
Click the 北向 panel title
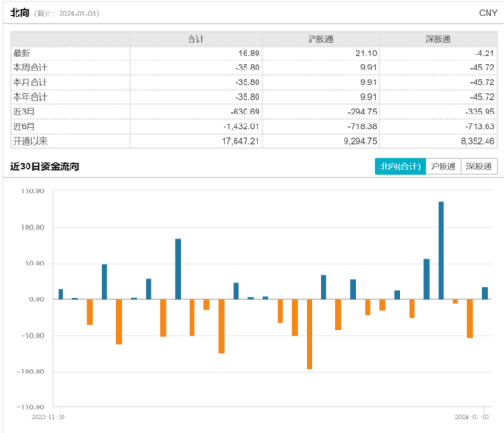pyautogui.click(x=20, y=13)
